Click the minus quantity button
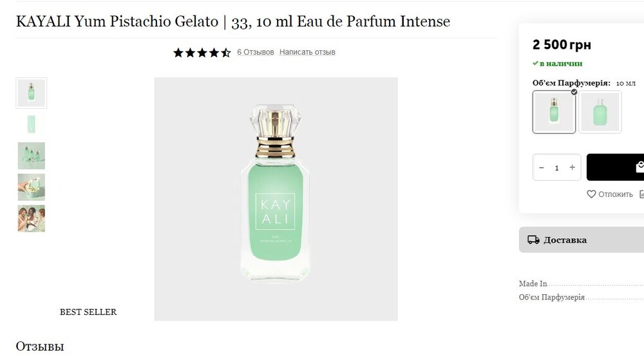This screenshot has width=644, height=356. [542, 167]
